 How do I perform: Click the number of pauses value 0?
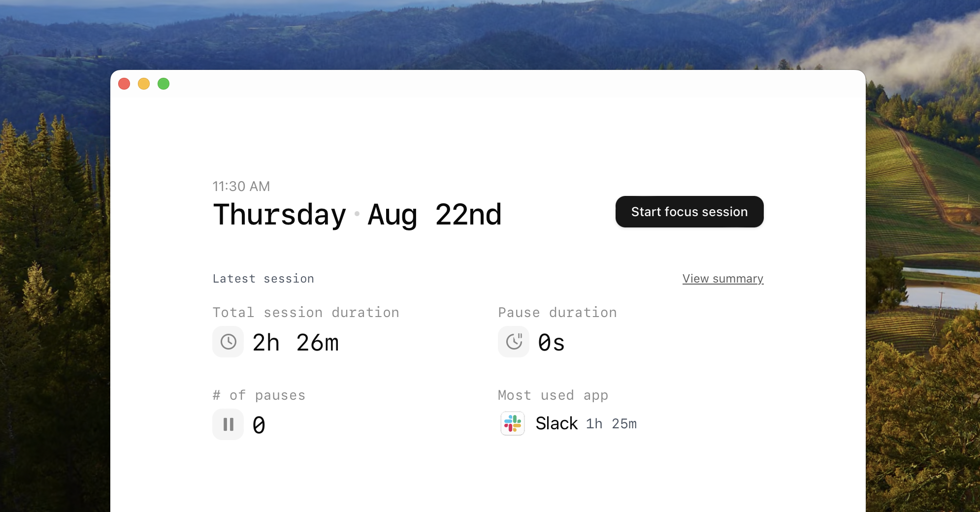click(259, 425)
